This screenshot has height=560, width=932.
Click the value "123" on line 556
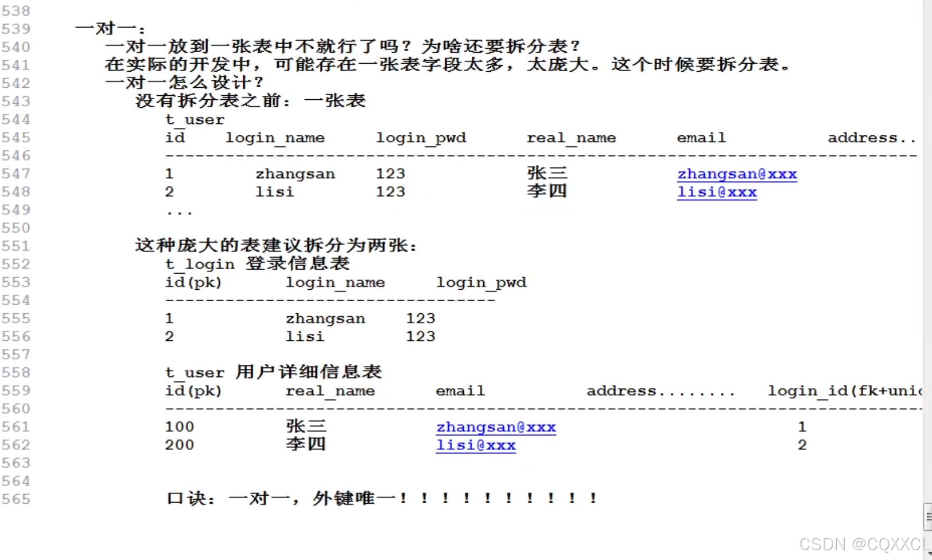pos(421,336)
